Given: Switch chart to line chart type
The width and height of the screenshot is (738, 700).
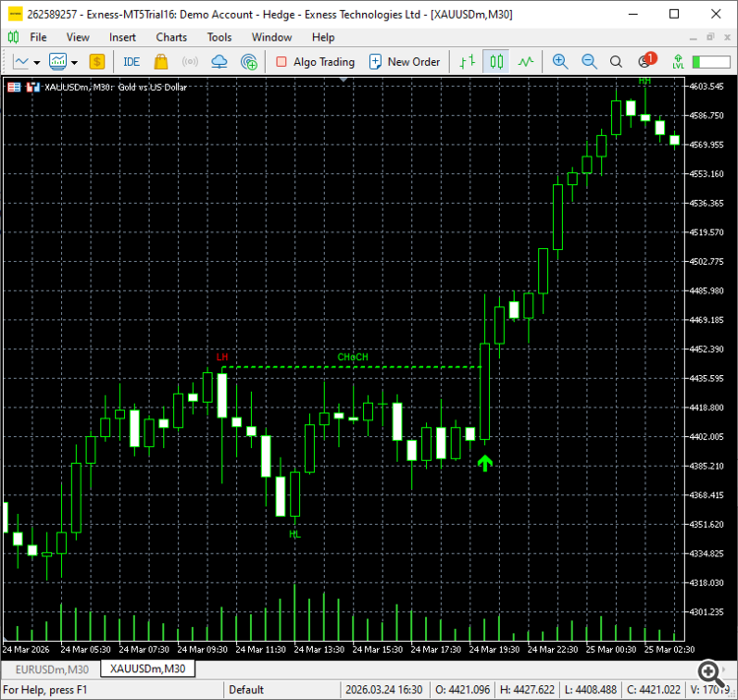Looking at the screenshot, I should (x=525, y=62).
